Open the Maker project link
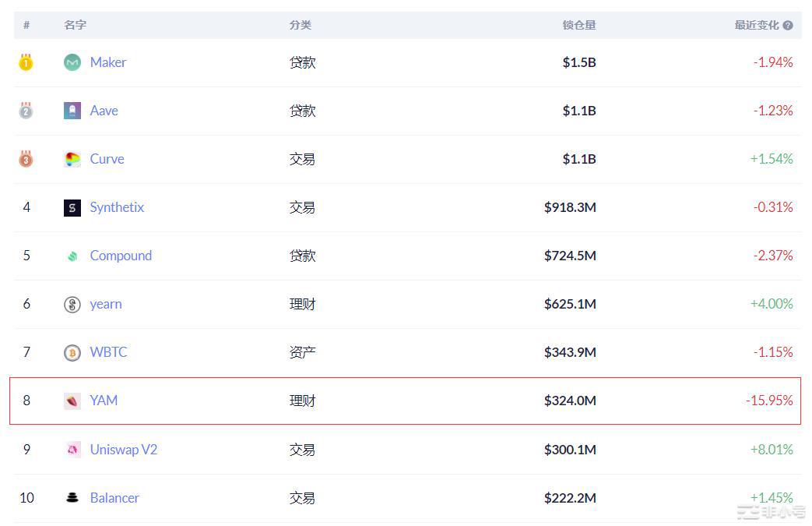 pos(107,62)
